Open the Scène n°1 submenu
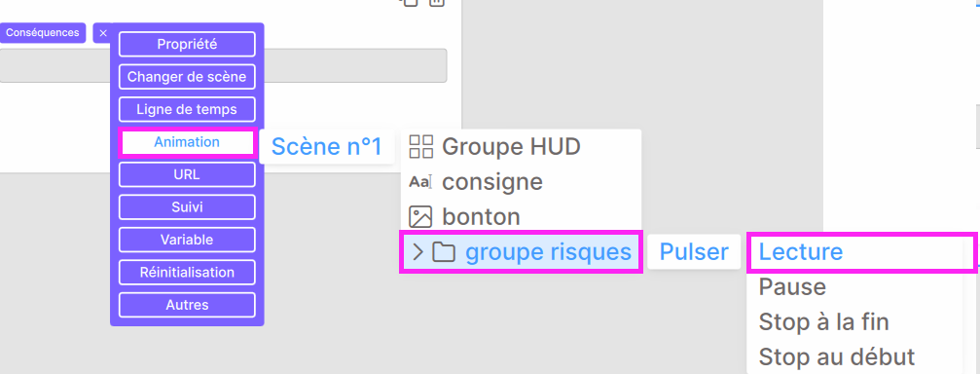This screenshot has height=374, width=980. tap(327, 146)
